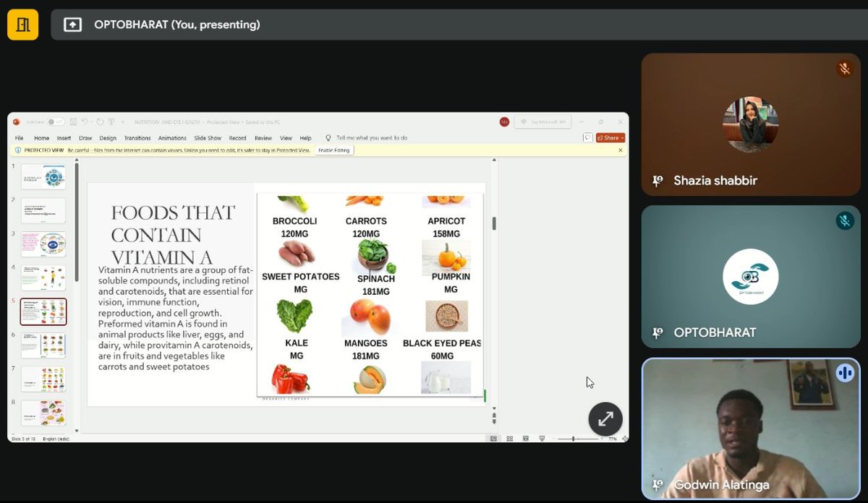Open the Quick Access Toolbar customize dropdown

tap(123, 122)
